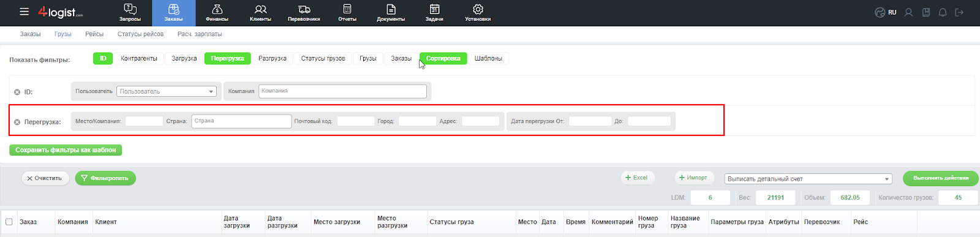The width and height of the screenshot is (980, 237).
Task: Click the LDM value 6
Action: [710, 198]
